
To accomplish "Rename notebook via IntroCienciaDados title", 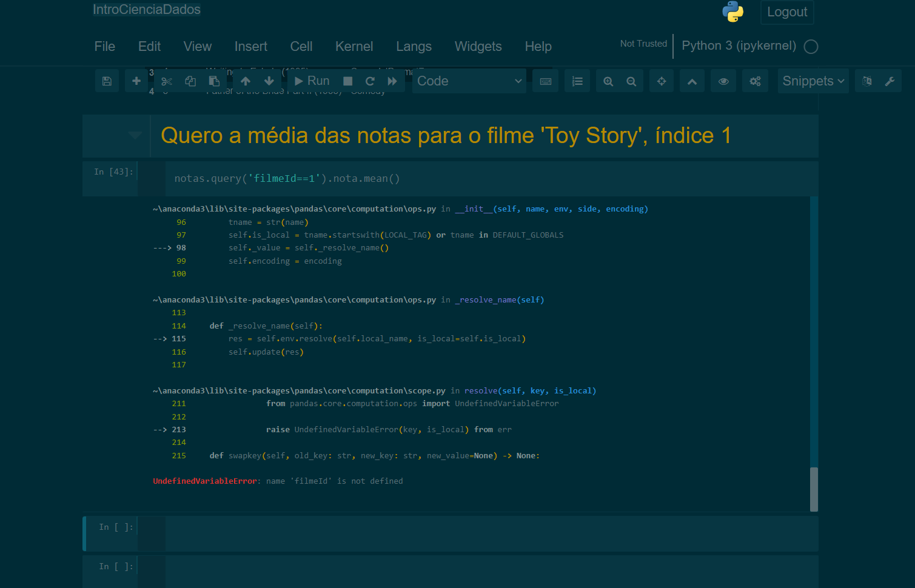I will pos(147,10).
